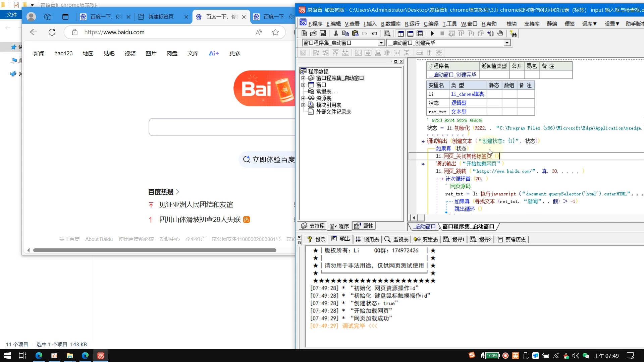Click the Baidu search input box
644x362 pixels.
pyautogui.click(x=222, y=127)
